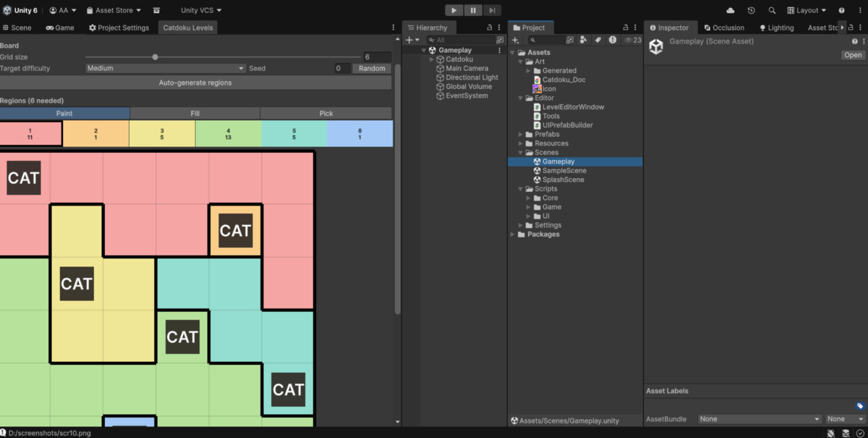Click the Open button in Inspector

tap(853, 55)
